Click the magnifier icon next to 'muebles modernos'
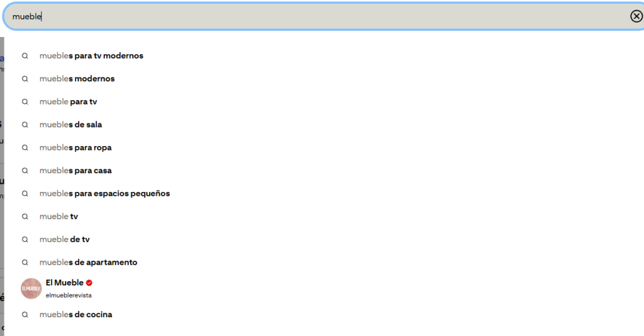Screen dimensions: 644x336 coord(25,79)
